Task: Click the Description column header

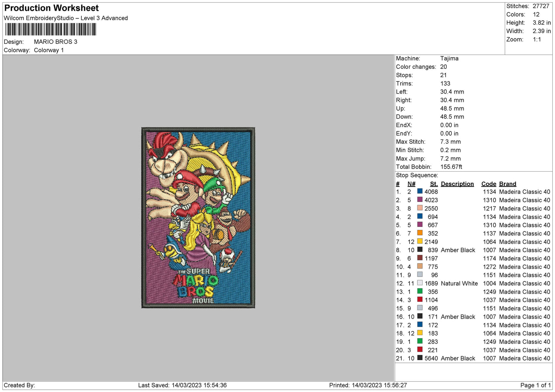Action: [457, 184]
